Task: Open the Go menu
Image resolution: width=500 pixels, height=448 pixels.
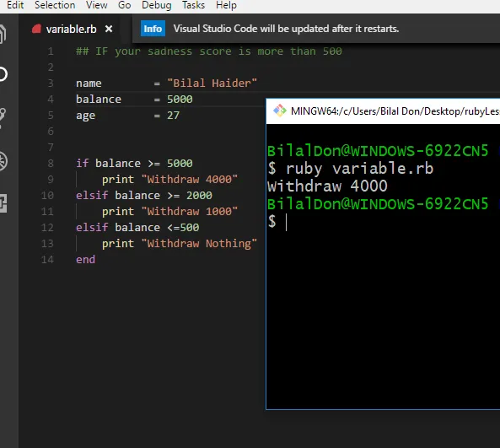Action: click(124, 5)
